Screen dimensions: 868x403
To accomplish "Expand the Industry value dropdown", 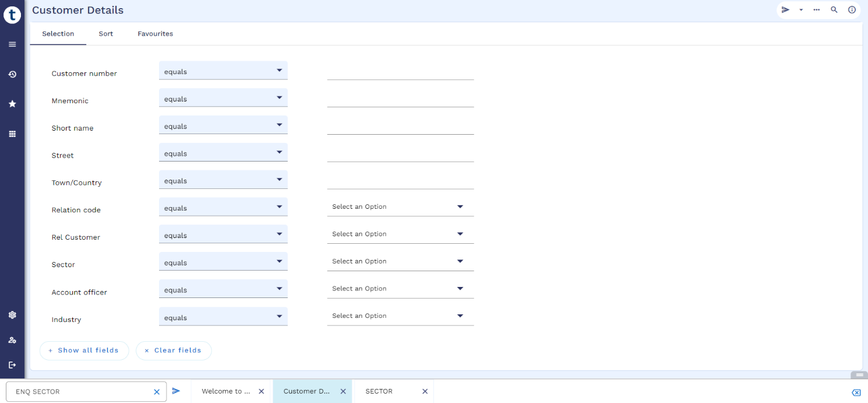I will 400,316.
